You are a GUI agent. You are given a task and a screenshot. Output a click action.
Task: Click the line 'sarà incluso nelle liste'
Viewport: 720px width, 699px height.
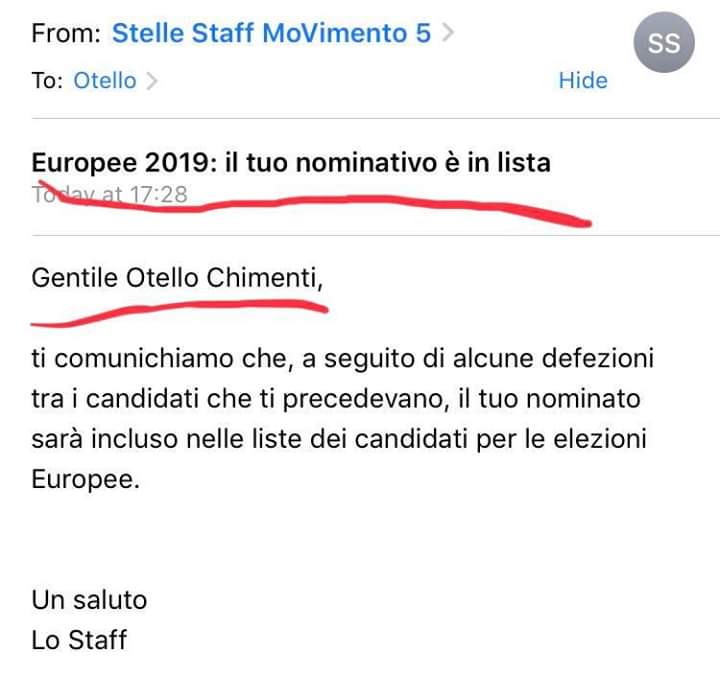pyautogui.click(x=339, y=440)
